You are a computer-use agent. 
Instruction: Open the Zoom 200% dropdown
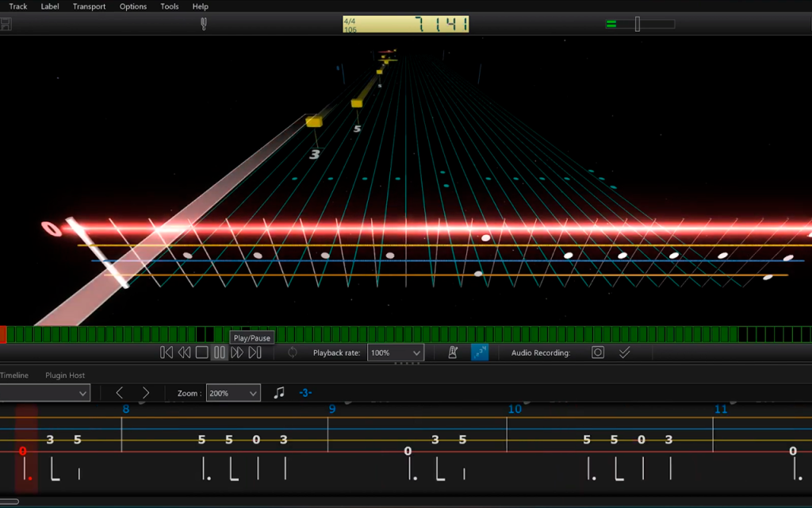[x=233, y=393]
